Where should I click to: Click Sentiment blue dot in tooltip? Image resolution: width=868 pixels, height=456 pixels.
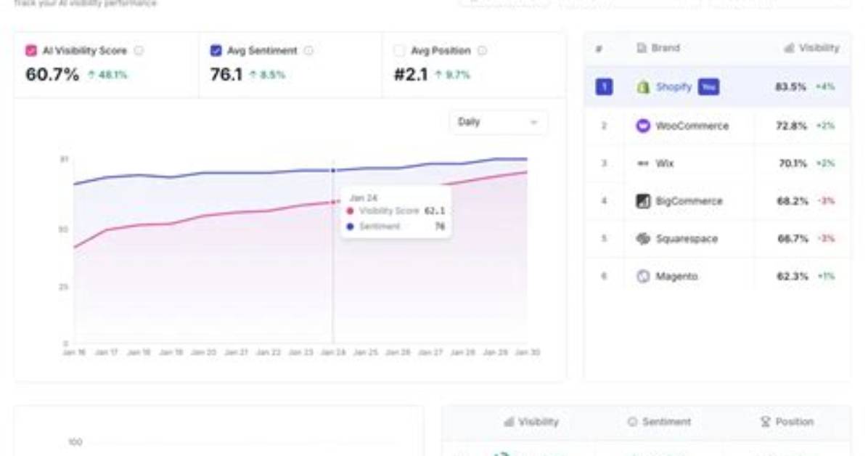point(350,227)
